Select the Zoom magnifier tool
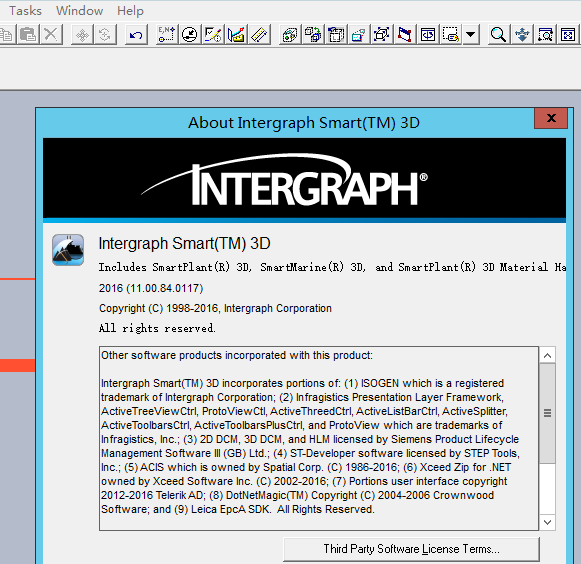This screenshot has height=564, width=581. pyautogui.click(x=498, y=35)
